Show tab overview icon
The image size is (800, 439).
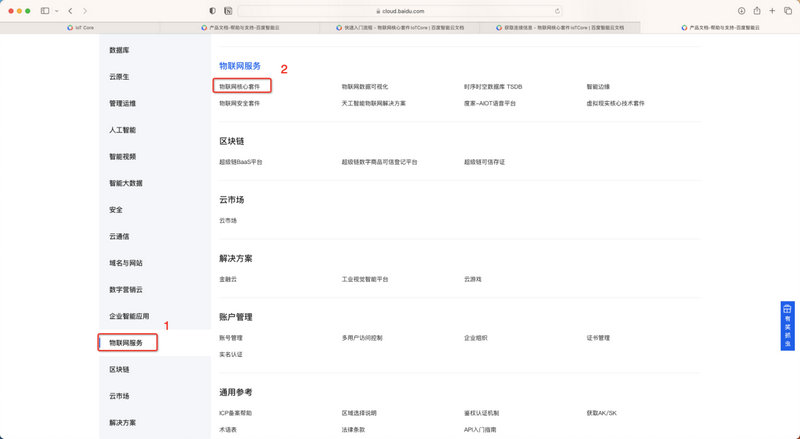point(788,11)
